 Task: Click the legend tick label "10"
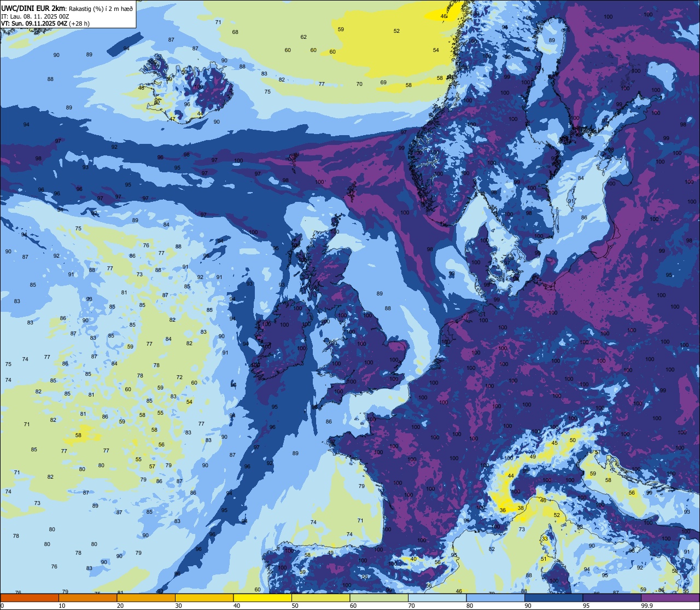[62, 606]
